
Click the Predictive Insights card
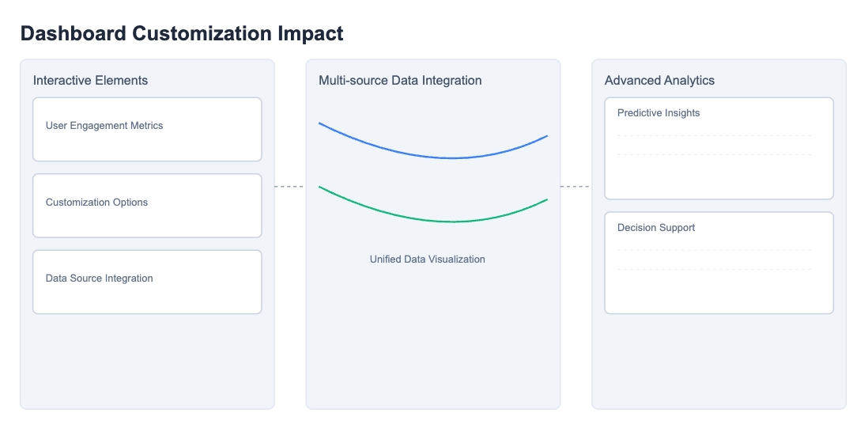(719, 149)
